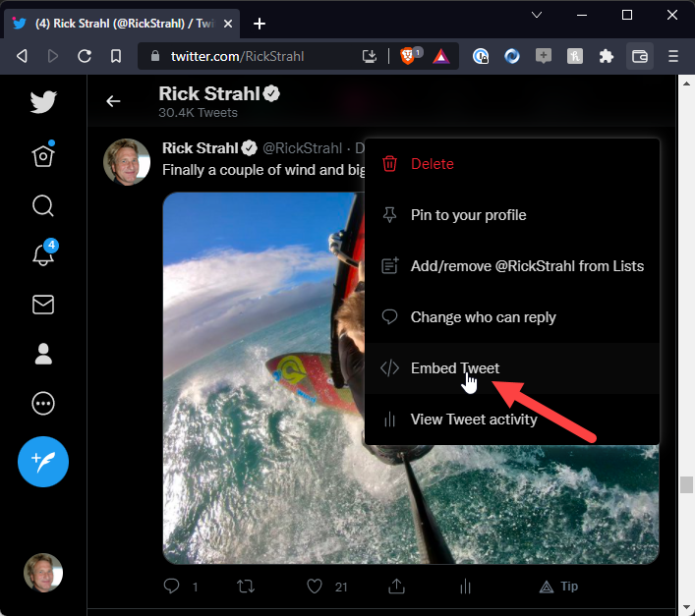Open the gray speech-bubble plus extension icon
The width and height of the screenshot is (695, 616).
coord(544,56)
